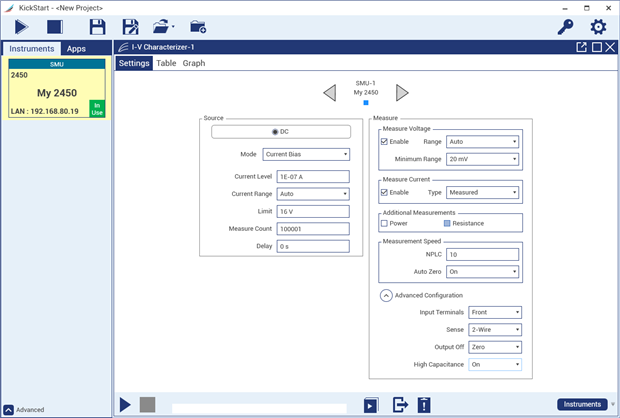Click the DC source type button
Screen dimensions: 620x418
(x=281, y=131)
